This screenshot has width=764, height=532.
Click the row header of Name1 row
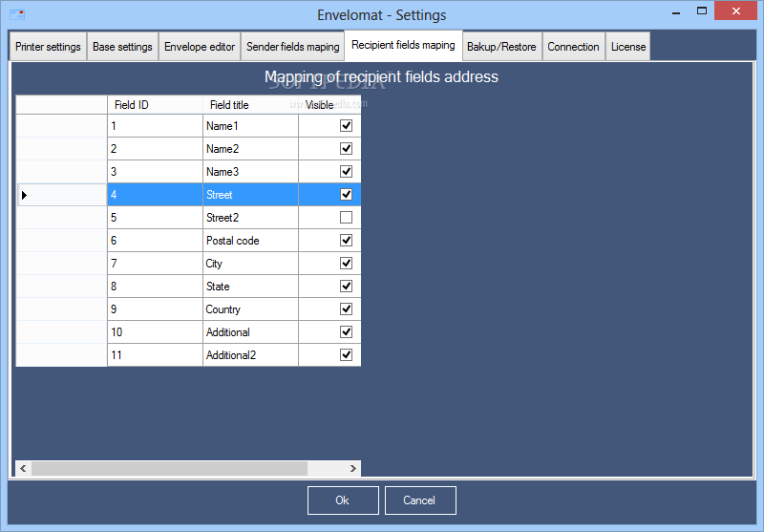[x=61, y=126]
